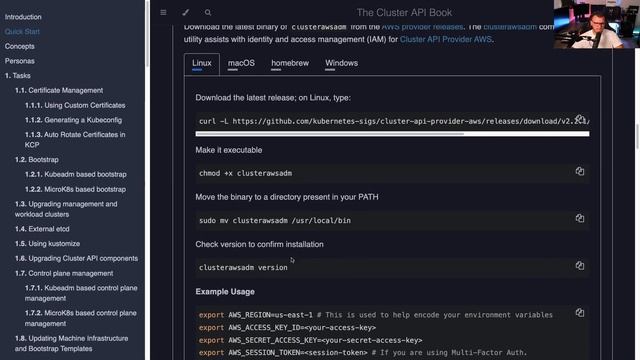Open 1.1. Certificate Management section

coord(59,91)
